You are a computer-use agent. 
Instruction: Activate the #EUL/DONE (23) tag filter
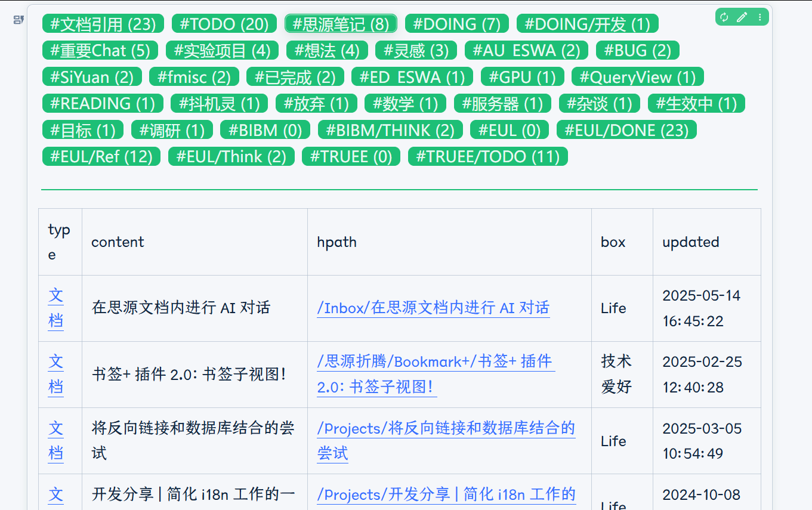(627, 129)
